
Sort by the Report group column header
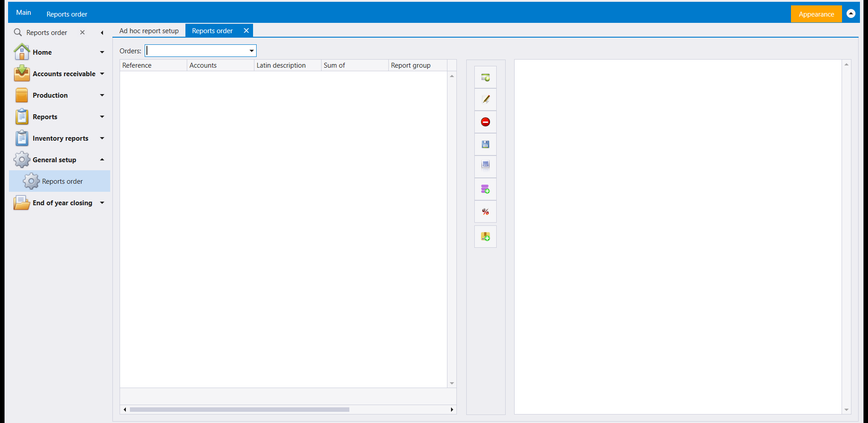(417, 65)
